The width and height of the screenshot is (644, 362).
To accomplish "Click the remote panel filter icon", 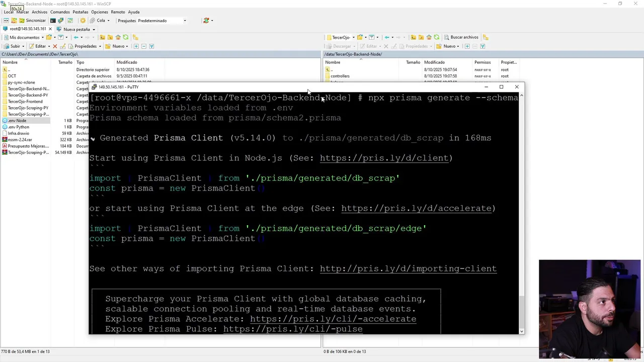I will click(371, 37).
